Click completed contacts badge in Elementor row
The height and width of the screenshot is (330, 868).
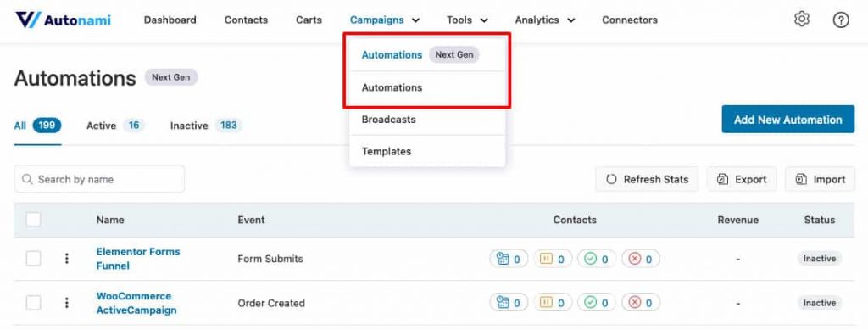click(596, 259)
